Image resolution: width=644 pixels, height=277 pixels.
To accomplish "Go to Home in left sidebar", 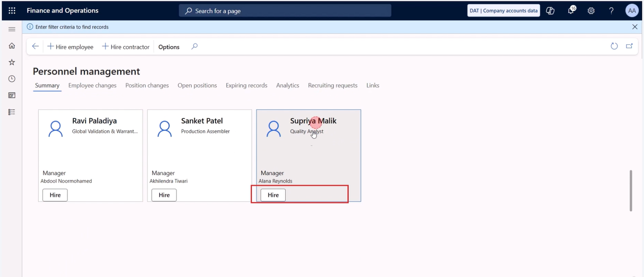I will pos(12,46).
